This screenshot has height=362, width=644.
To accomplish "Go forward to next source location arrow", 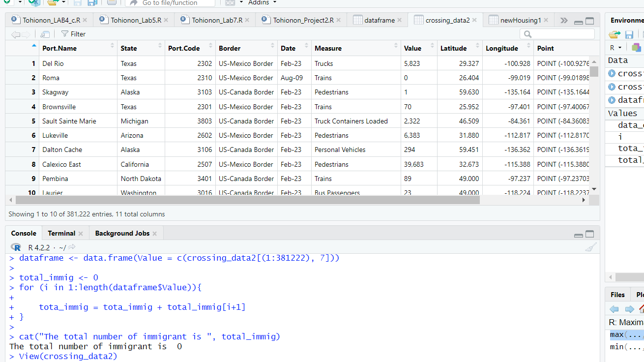I will pyautogui.click(x=26, y=34).
